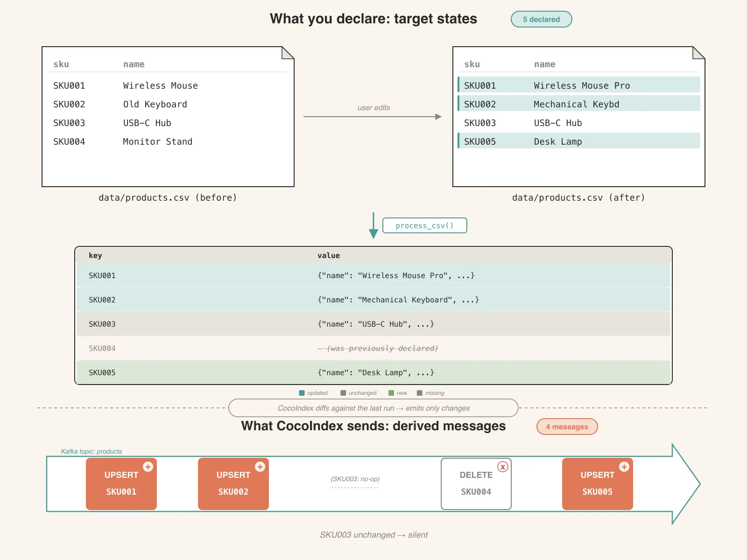The image size is (747, 560).
Task: Click the plus icon on UPSERT SKU001 card
Action: click(x=148, y=467)
